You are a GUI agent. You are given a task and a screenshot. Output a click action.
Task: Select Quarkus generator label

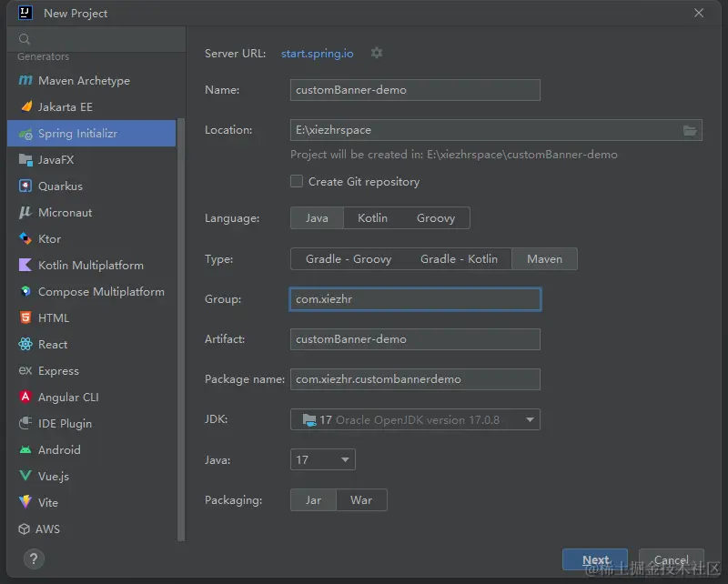click(60, 186)
